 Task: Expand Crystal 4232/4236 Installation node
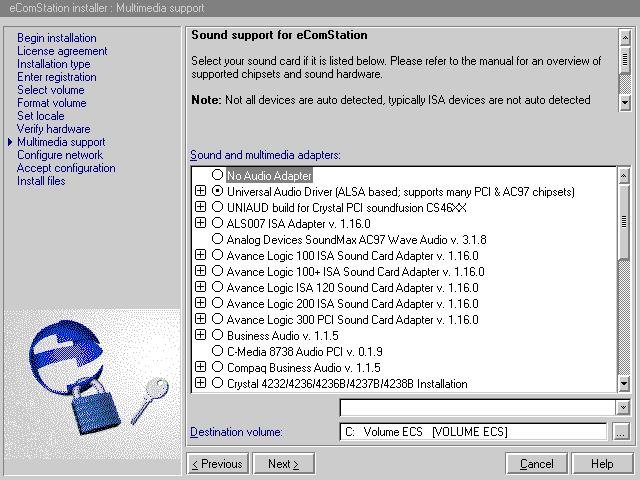201,384
